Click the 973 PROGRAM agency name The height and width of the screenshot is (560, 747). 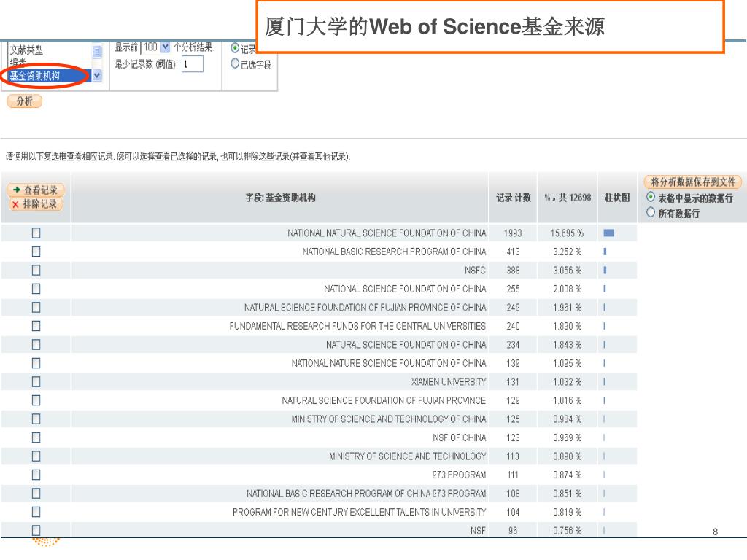460,475
